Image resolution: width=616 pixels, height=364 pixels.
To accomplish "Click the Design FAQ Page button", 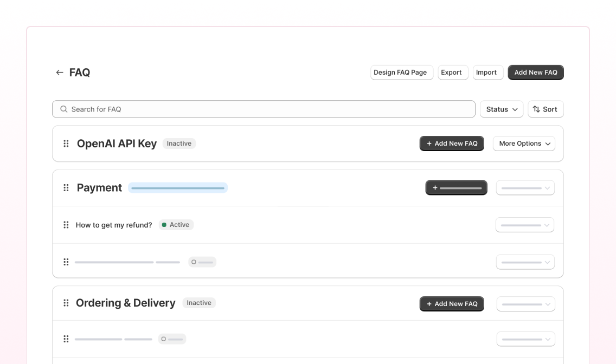I will pos(401,73).
